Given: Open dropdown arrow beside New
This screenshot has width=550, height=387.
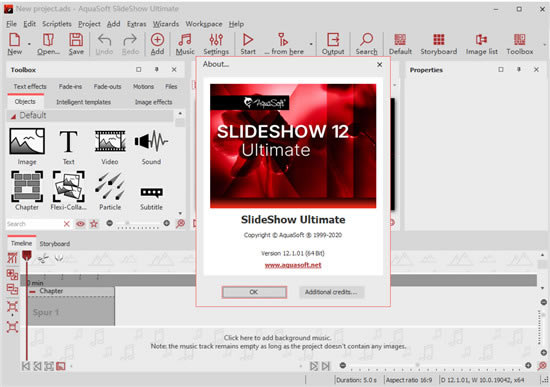Looking at the screenshot, I should click(x=29, y=44).
